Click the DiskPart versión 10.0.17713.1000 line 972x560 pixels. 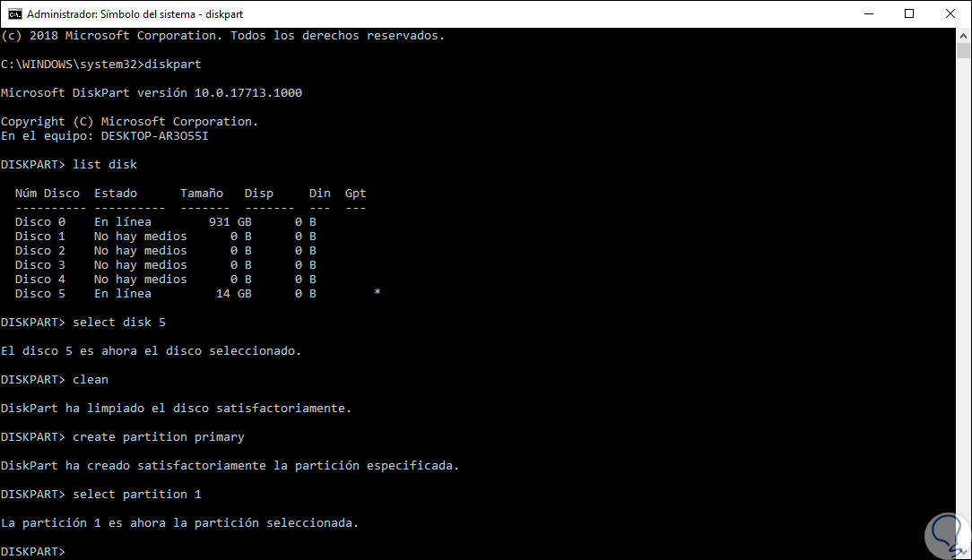(x=152, y=93)
